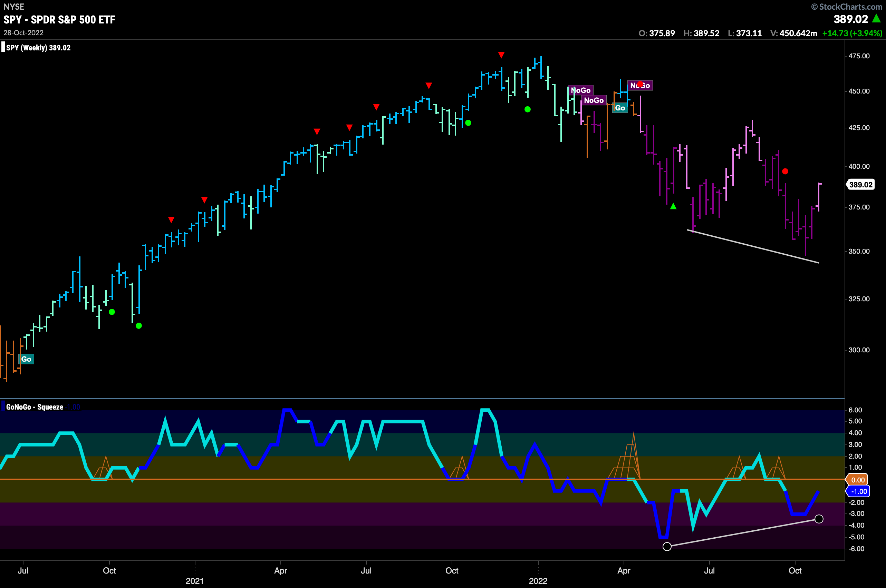Click the red down-triangle marker near January 2021
Viewport: 886px width, 588px height.
pyautogui.click(x=204, y=200)
